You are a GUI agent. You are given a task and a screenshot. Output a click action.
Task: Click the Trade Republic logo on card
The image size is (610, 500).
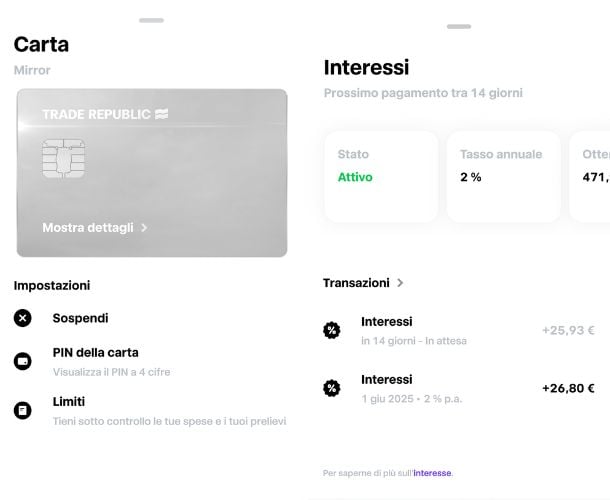pos(105,114)
